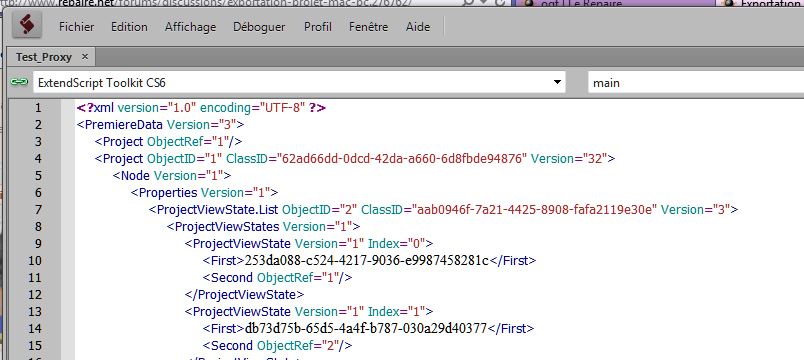
Task: Close the Test_Proxy tab
Action: tap(85, 56)
